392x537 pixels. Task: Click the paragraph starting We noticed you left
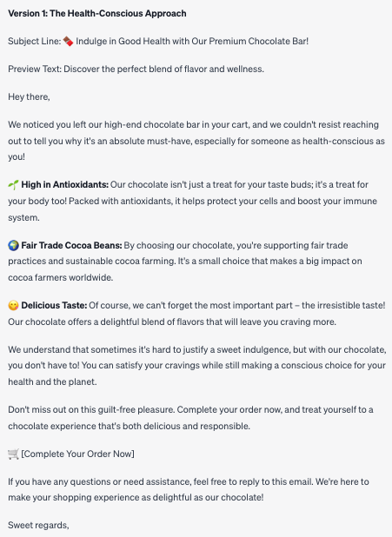[x=196, y=141]
